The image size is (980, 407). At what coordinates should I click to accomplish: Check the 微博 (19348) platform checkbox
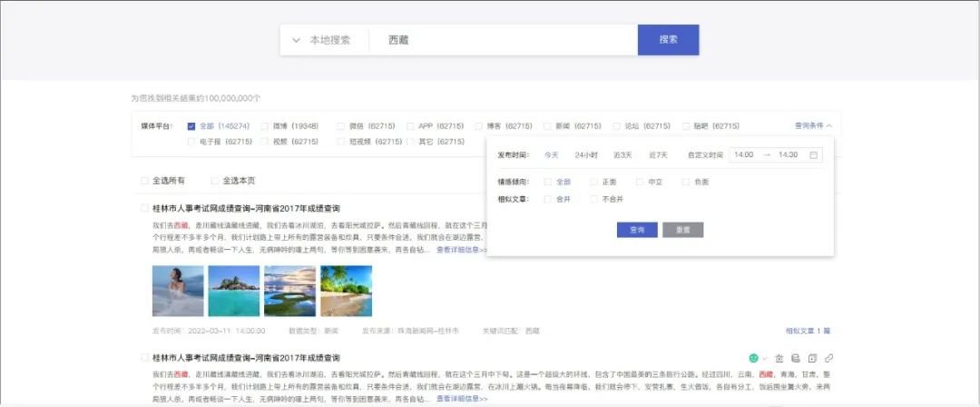pyautogui.click(x=265, y=126)
